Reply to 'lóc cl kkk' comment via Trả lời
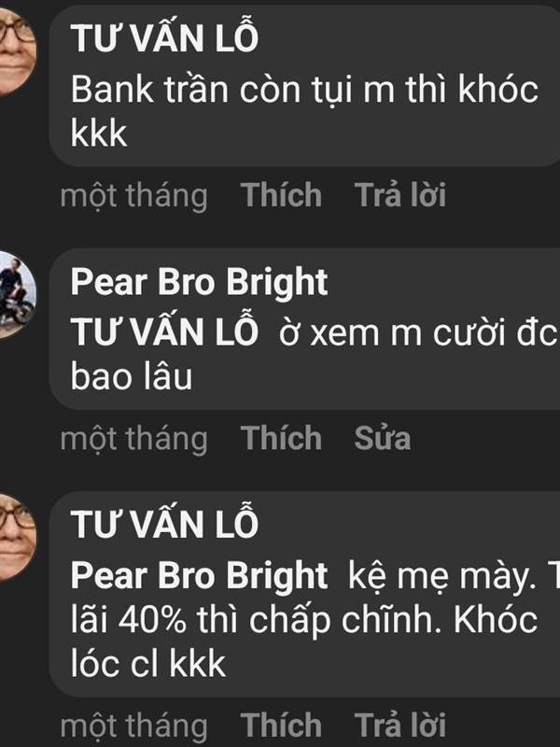 coord(400,726)
